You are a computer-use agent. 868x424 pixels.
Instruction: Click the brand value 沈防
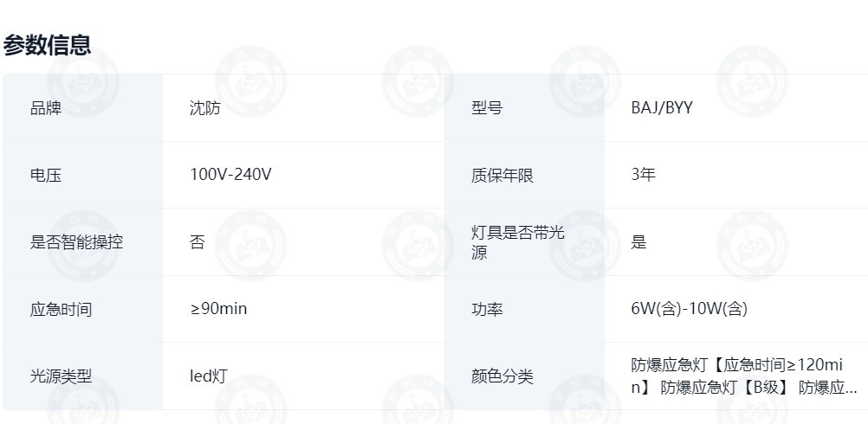click(x=204, y=108)
